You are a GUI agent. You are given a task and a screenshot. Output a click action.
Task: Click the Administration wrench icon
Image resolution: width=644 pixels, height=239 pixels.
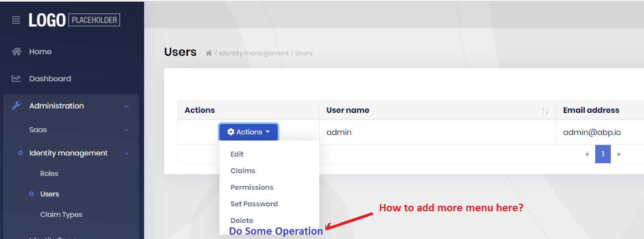(x=17, y=106)
